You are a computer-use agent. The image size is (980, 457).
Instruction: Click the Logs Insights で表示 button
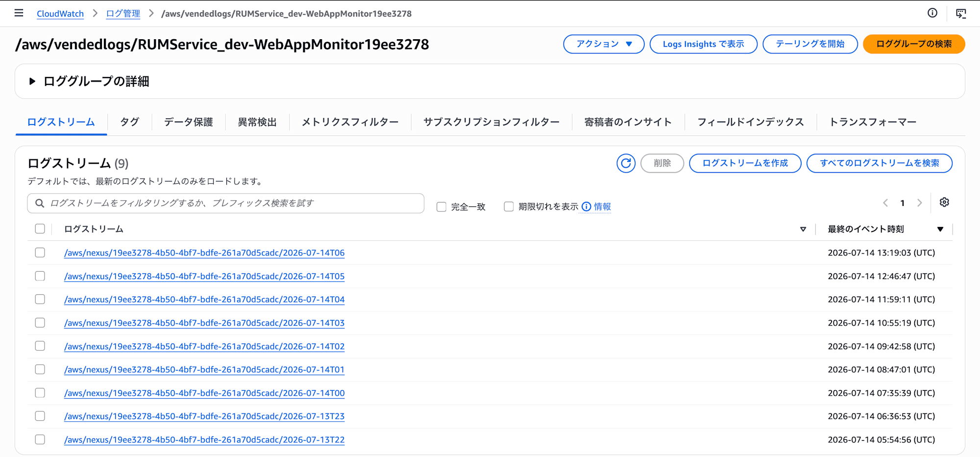tap(704, 44)
